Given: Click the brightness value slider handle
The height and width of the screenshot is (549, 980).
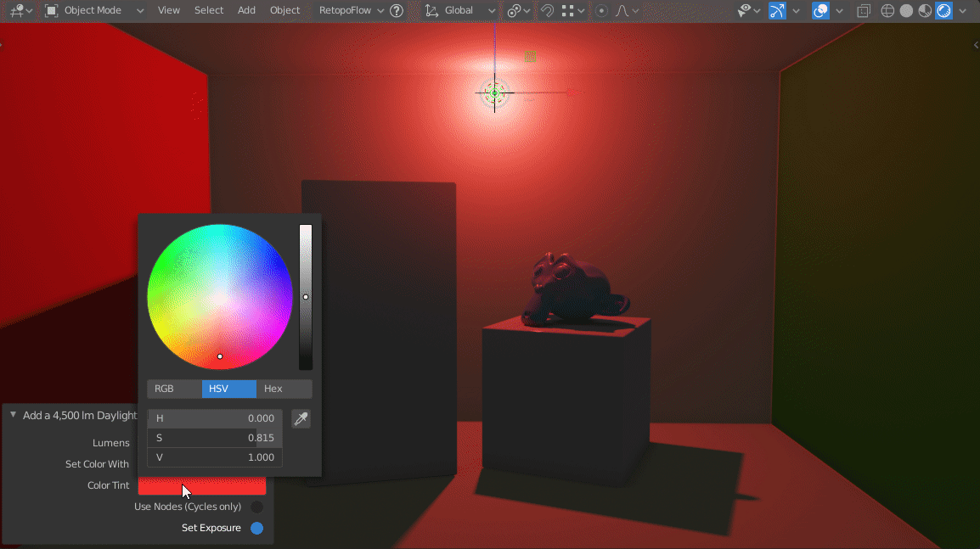Looking at the screenshot, I should pyautogui.click(x=306, y=297).
